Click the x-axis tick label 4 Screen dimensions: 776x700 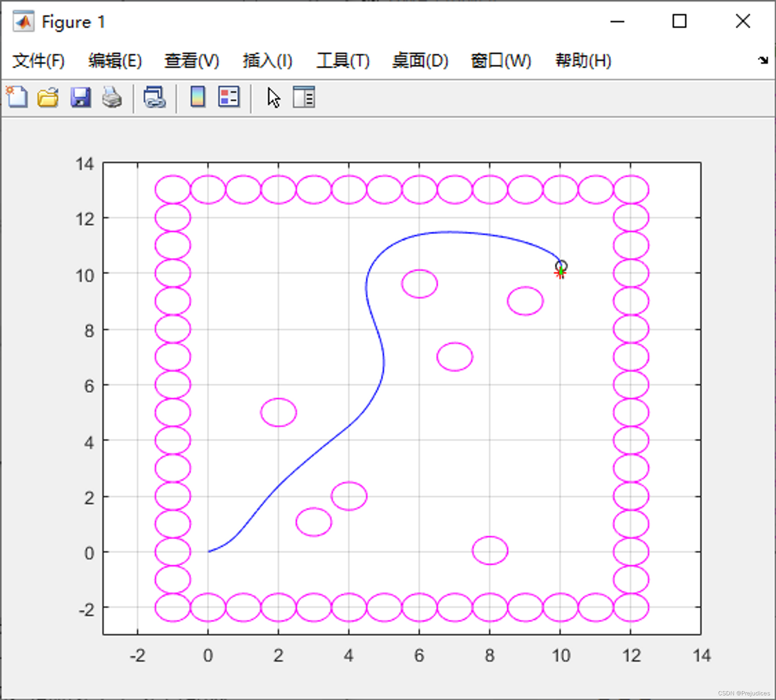click(x=348, y=656)
